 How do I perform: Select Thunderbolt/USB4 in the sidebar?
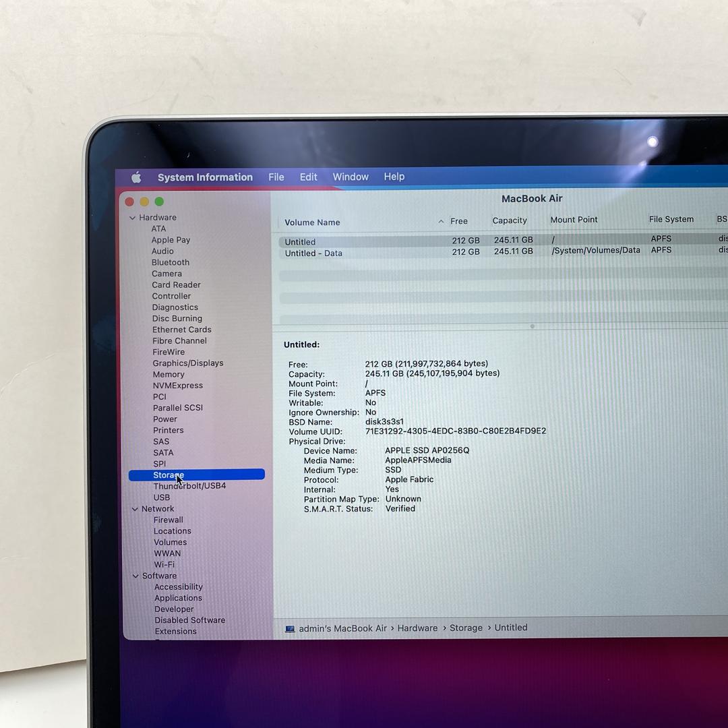pos(189,486)
